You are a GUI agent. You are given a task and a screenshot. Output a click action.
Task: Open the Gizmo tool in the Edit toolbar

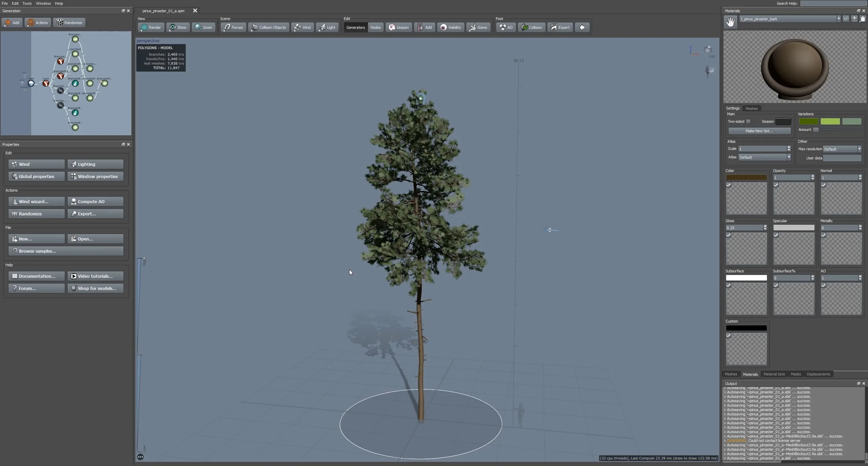478,27
